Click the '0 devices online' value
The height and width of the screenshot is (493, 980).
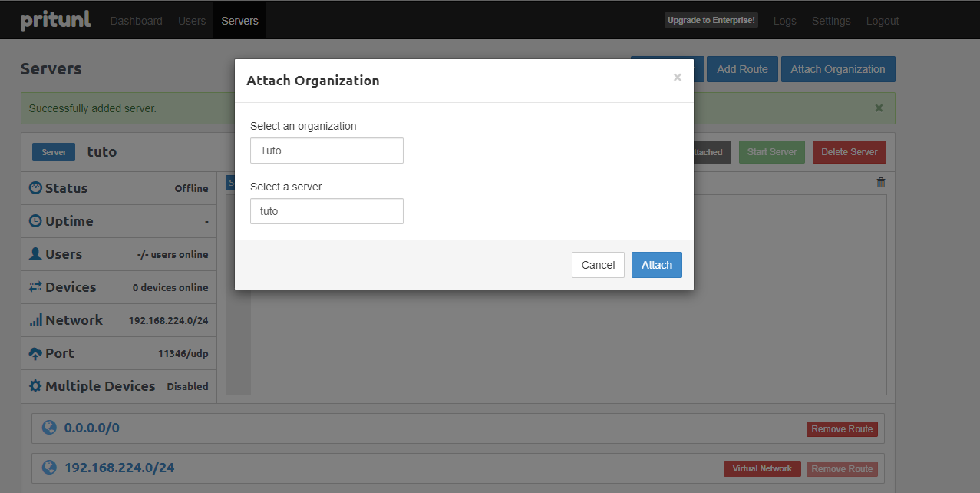pos(170,287)
